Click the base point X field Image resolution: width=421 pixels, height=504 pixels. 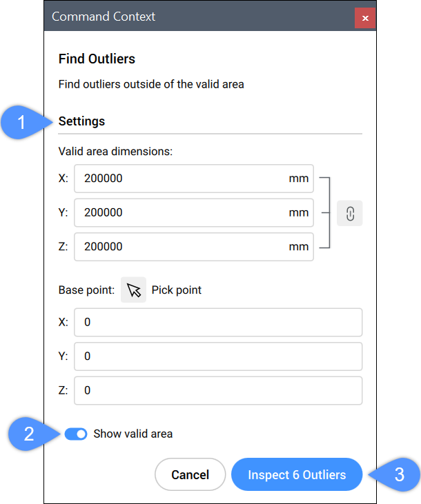218,322
